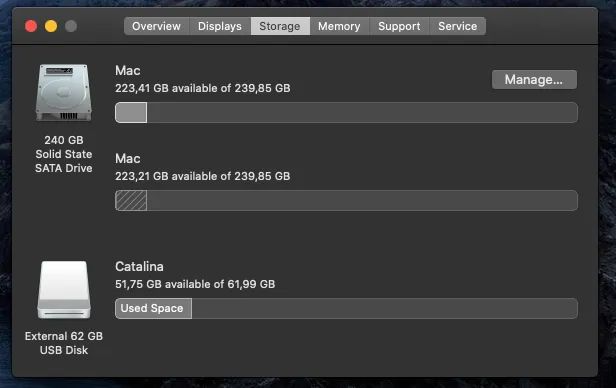The image size is (616, 388).
Task: Click the Manage... button
Action: pyautogui.click(x=534, y=80)
